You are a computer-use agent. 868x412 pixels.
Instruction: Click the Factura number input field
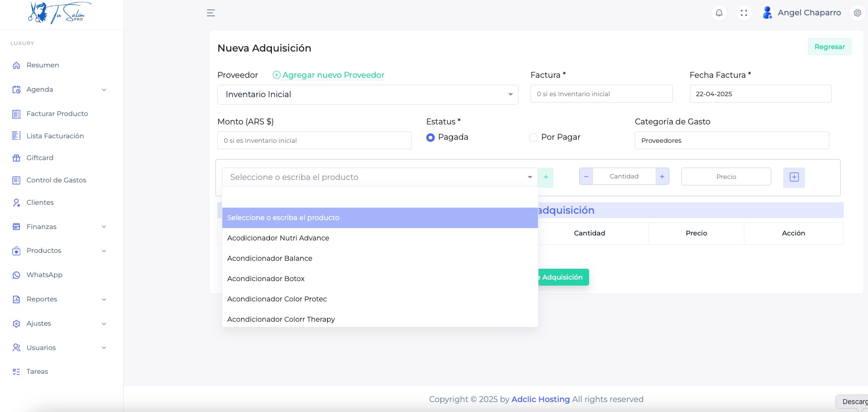[x=601, y=94]
